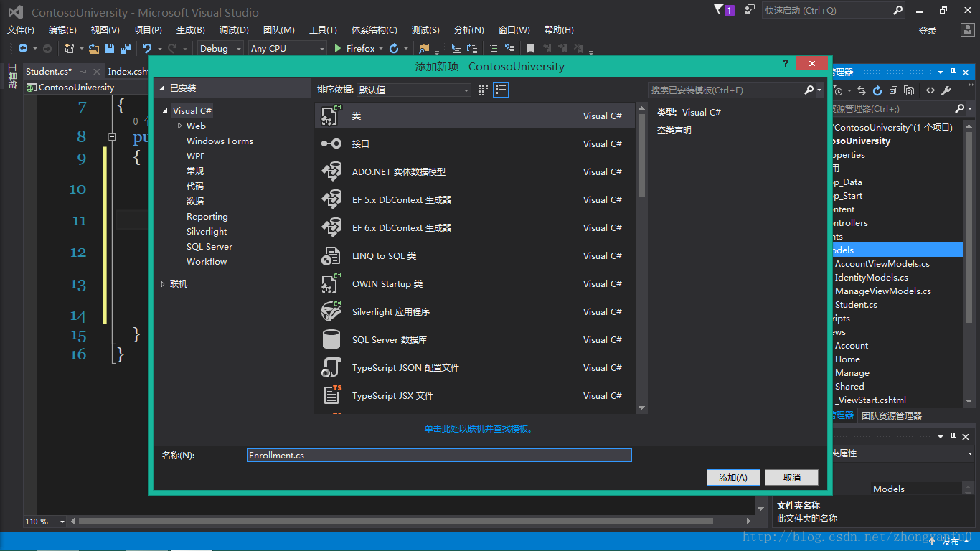Pin the Student.cs tab
The image size is (980, 551).
pos(83,71)
